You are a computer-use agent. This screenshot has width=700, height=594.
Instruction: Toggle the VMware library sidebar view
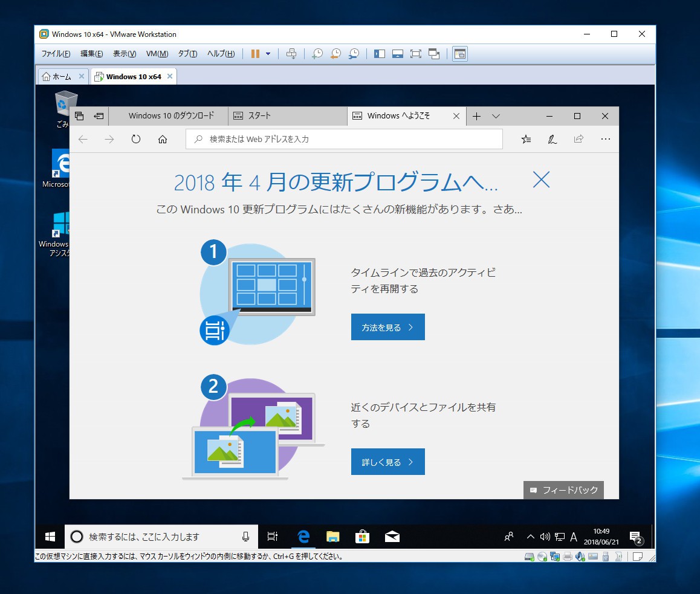click(379, 54)
